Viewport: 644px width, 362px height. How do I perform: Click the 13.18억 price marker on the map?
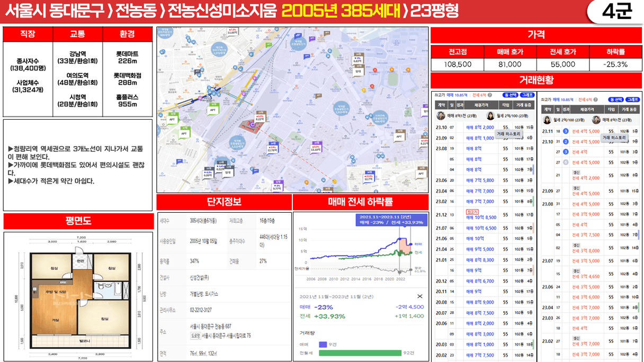(x=316, y=148)
